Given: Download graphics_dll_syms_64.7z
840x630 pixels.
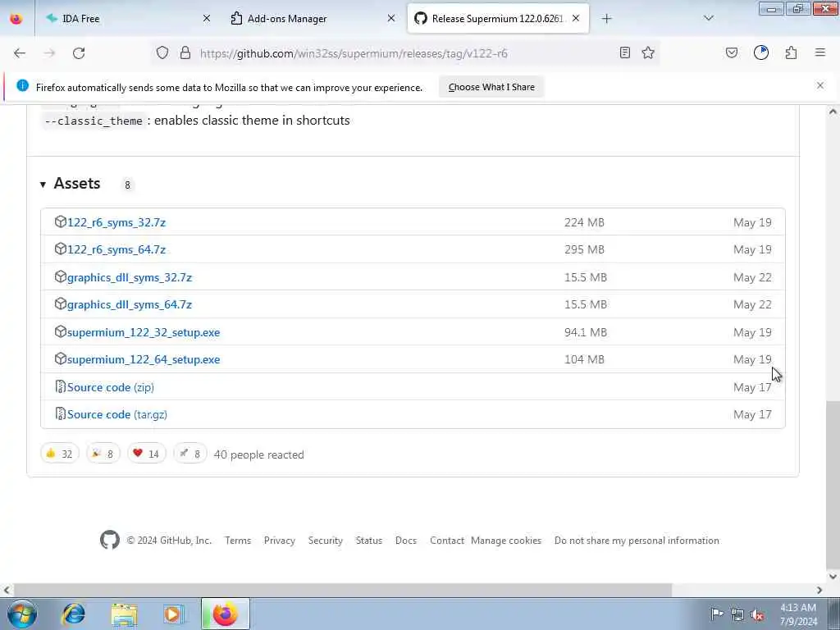Looking at the screenshot, I should pyautogui.click(x=129, y=305).
